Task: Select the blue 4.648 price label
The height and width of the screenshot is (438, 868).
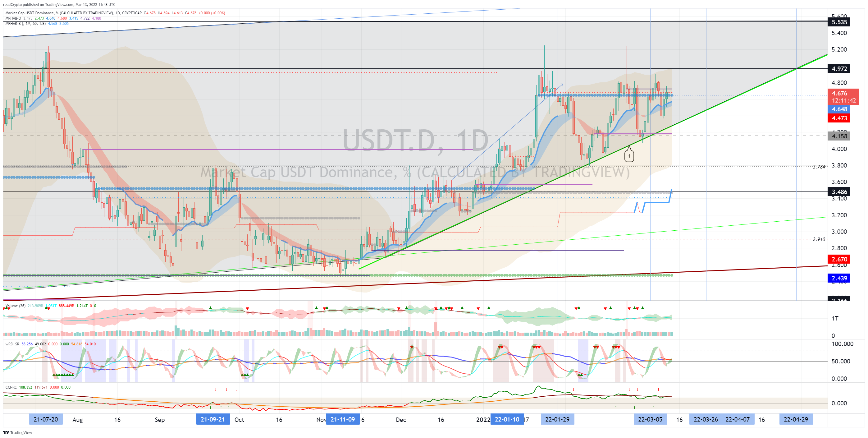Action: [839, 109]
